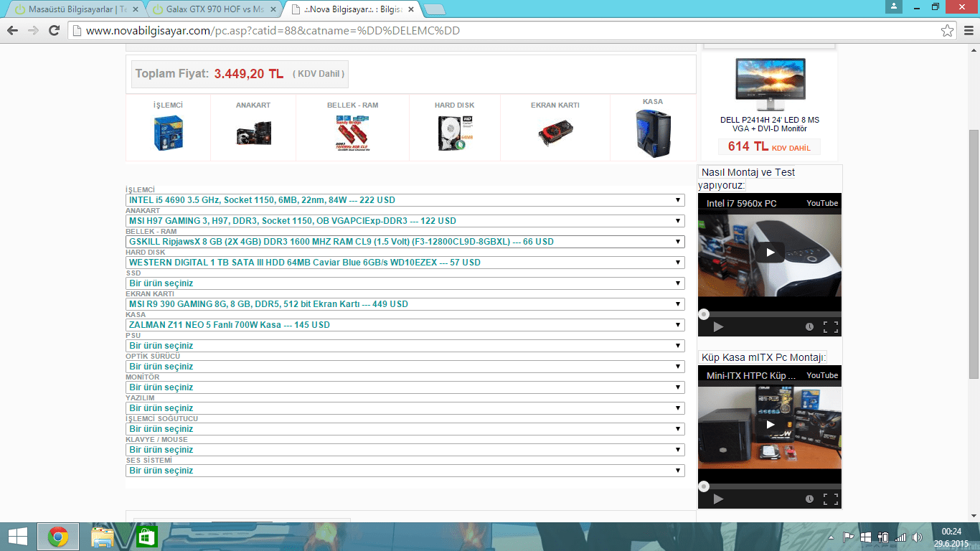Expand the İŞLEMCİ SOĞUTUCU dropdown
Viewport: 980px width, 551px height.
405,429
